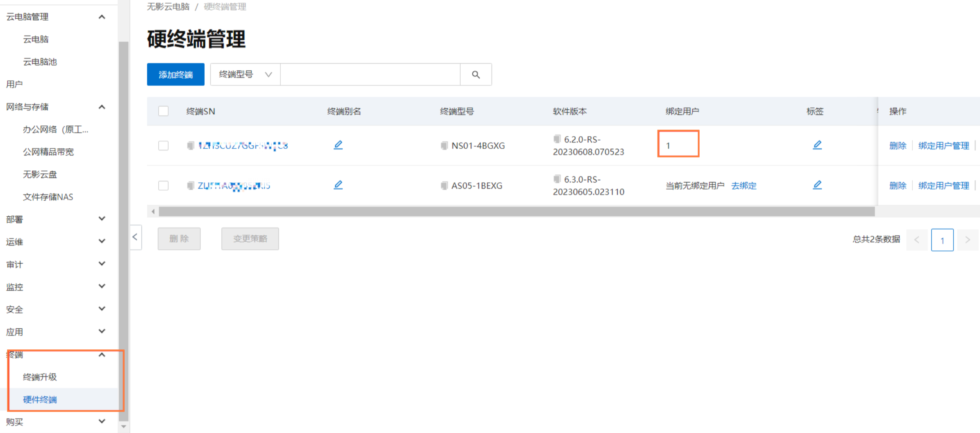
Task: Copy the first terminal SN
Action: coord(190,146)
